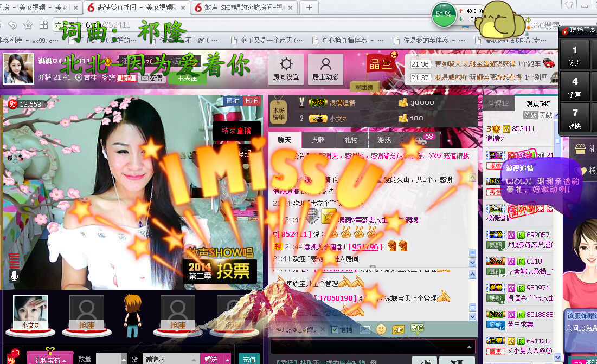This screenshot has width=597, height=364.
Task: Switch to the 点歌 song request tab
Action: (318, 140)
